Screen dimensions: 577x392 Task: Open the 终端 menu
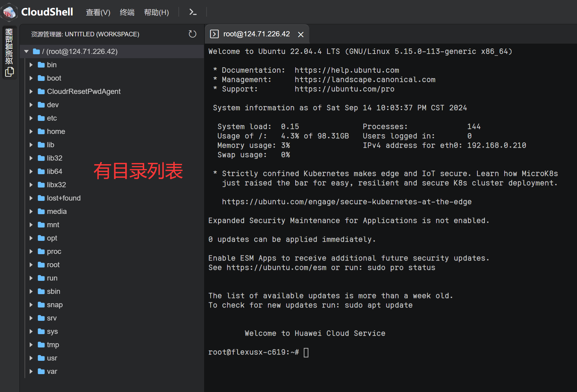pos(127,12)
